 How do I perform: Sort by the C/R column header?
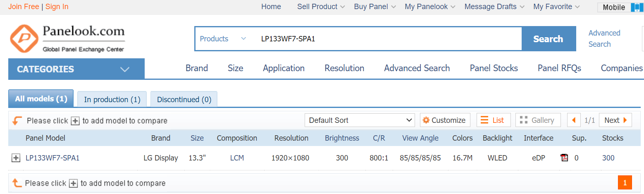click(379, 138)
